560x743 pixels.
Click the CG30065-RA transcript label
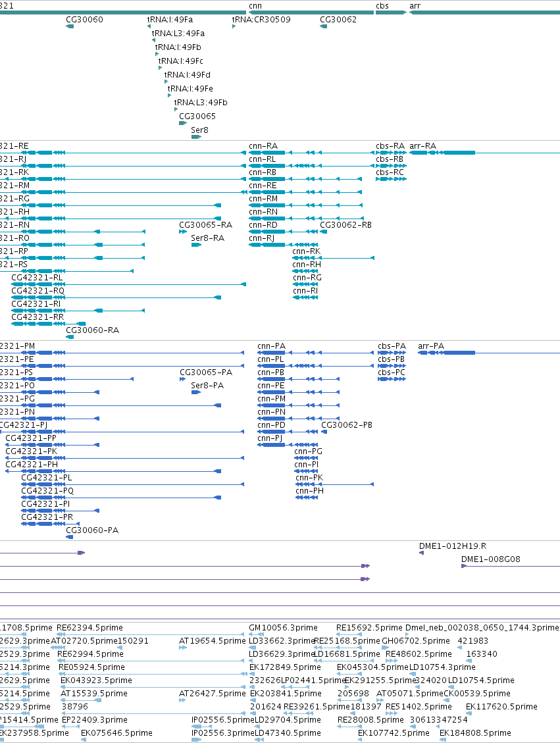(x=205, y=224)
